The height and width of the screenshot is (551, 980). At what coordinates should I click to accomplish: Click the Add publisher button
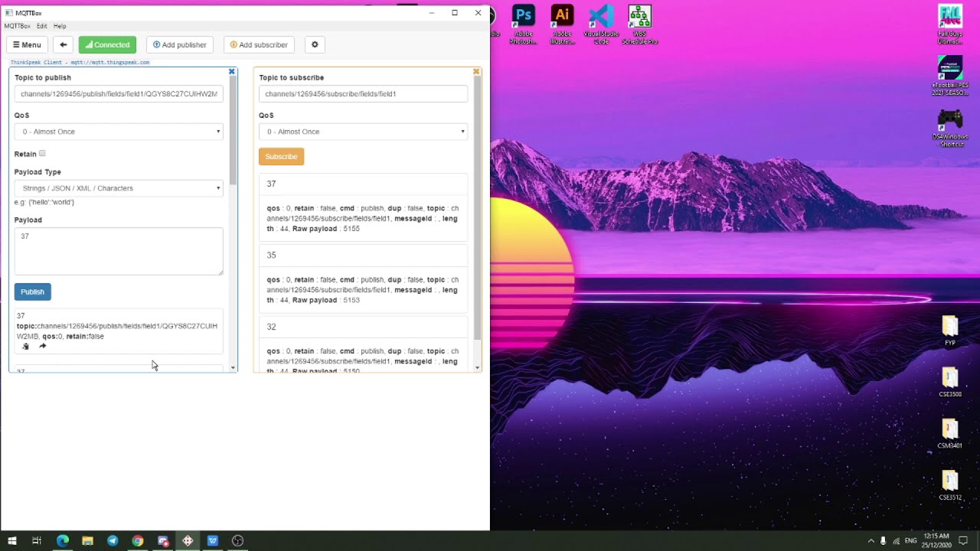(x=180, y=44)
